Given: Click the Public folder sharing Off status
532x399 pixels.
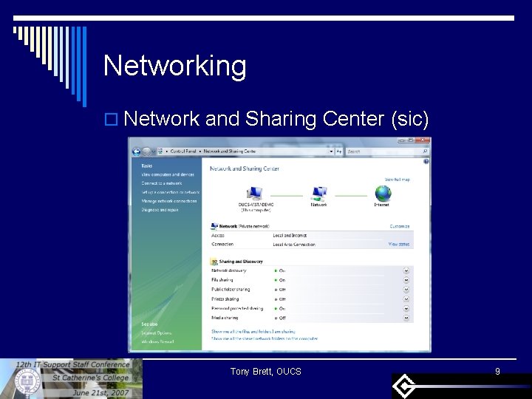Looking at the screenshot, I should coord(280,290).
